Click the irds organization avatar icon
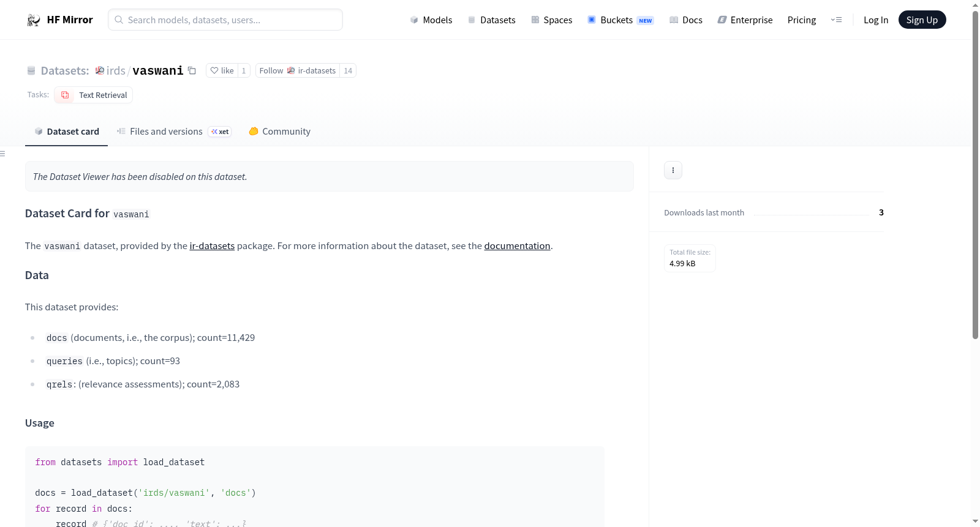The height and width of the screenshot is (527, 980). tap(100, 70)
